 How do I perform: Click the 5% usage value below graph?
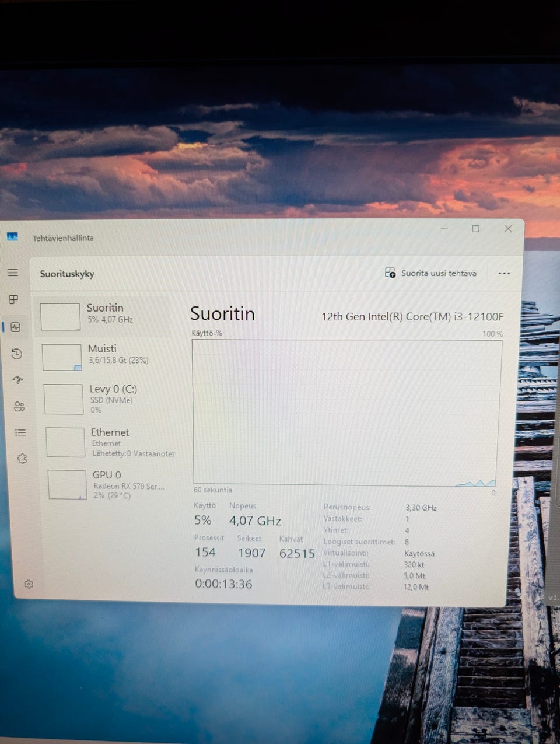click(x=203, y=520)
